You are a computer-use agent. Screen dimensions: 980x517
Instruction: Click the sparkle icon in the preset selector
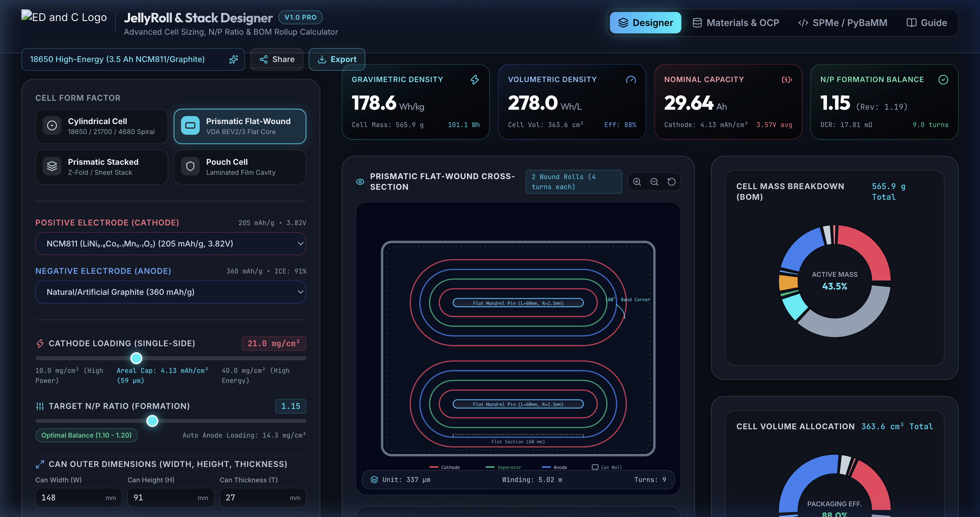pyautogui.click(x=234, y=59)
